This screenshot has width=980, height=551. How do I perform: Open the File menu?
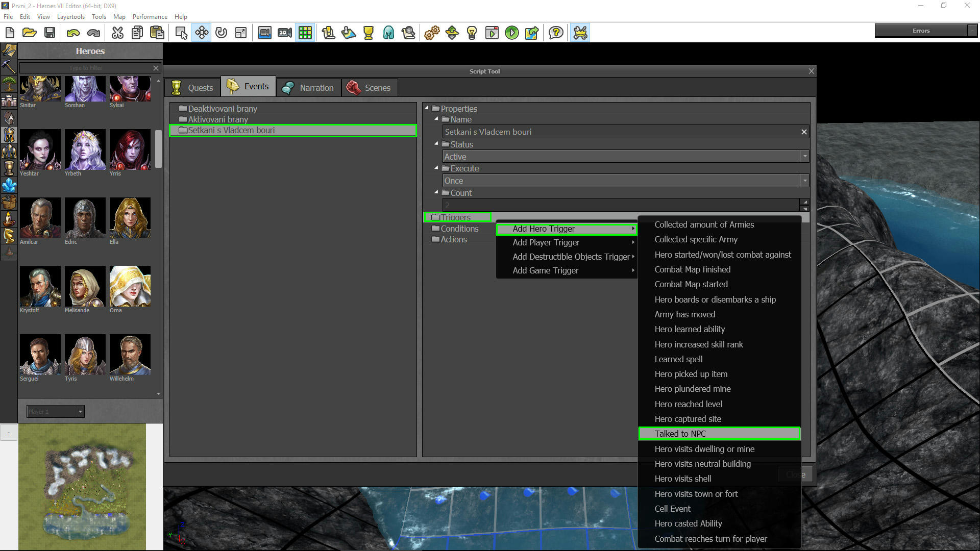point(8,17)
